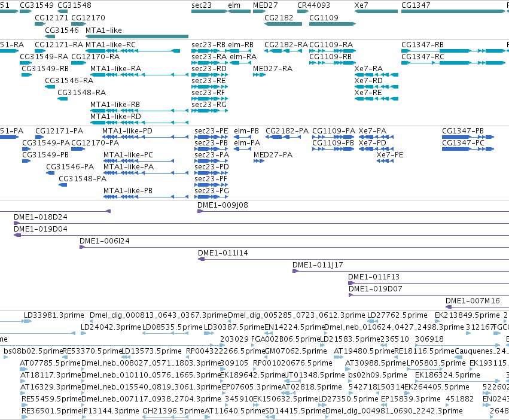Viewport: 509px width, 420px height.
Task: Select EST IP13144.3prime
Action: [x=84, y=417]
